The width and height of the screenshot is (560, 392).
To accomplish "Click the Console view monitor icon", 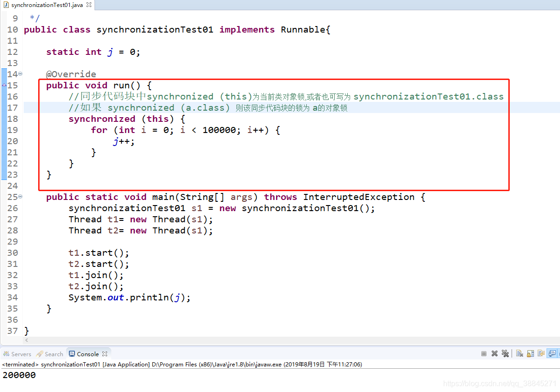I will [72, 354].
